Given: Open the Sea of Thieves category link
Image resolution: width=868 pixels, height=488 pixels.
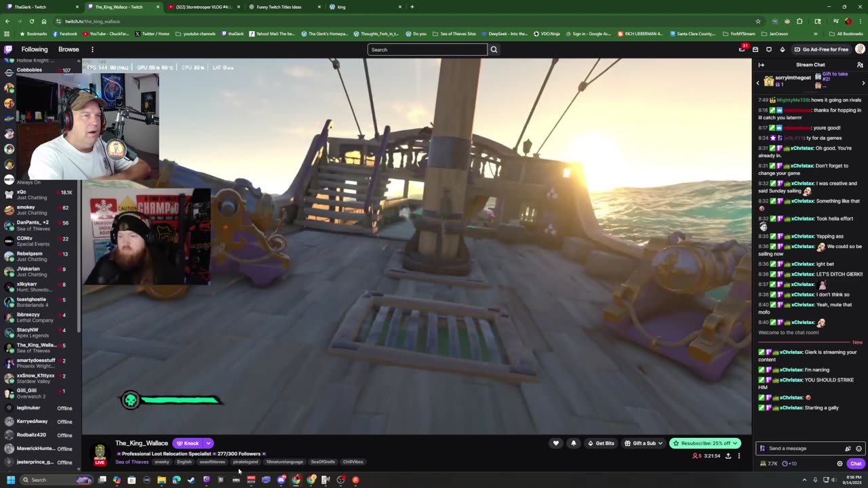Looking at the screenshot, I should (x=132, y=462).
